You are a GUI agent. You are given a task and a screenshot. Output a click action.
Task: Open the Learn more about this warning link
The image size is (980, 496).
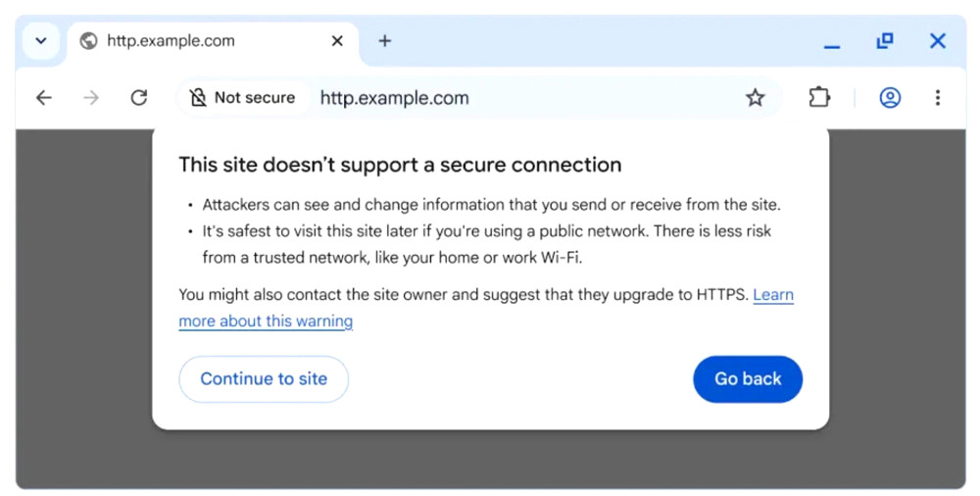click(266, 321)
